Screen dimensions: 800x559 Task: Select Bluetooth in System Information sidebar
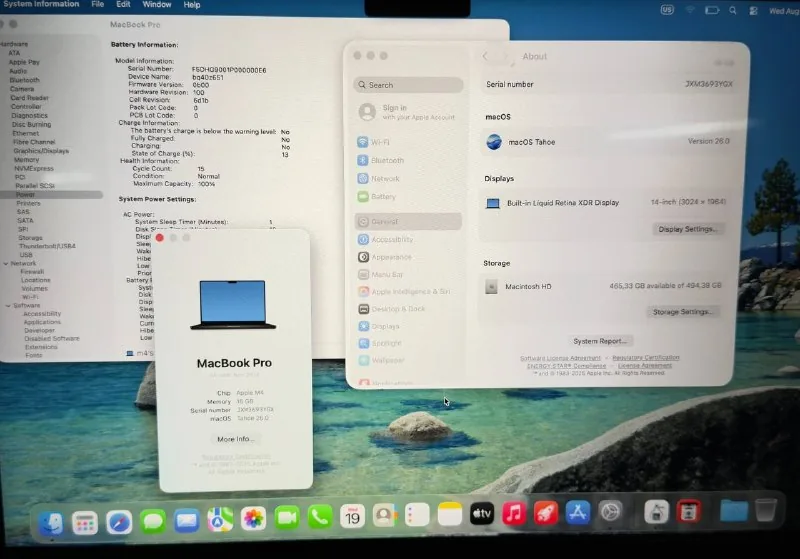coord(24,80)
